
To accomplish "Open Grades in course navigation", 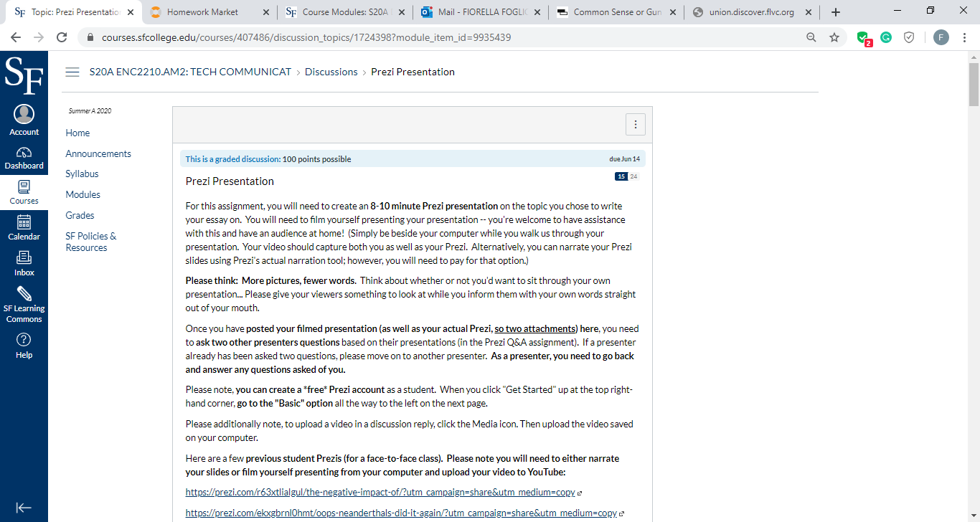I will (x=80, y=215).
